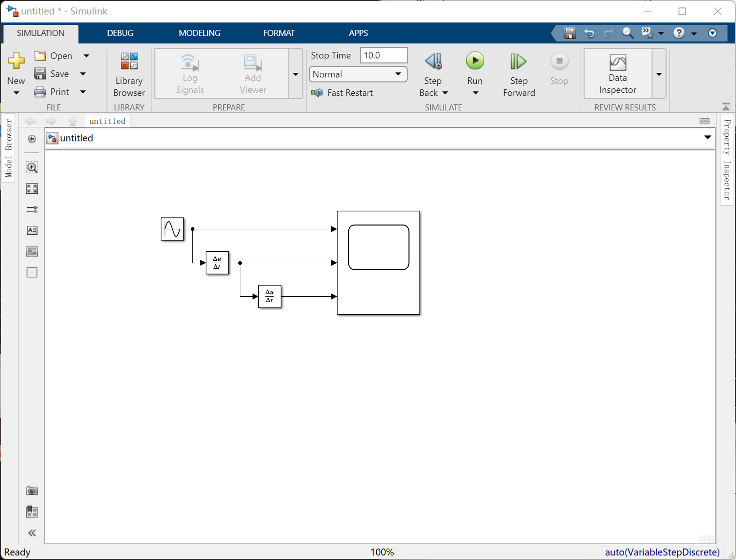Click the quick access undo icon
The height and width of the screenshot is (560, 736).
(589, 33)
